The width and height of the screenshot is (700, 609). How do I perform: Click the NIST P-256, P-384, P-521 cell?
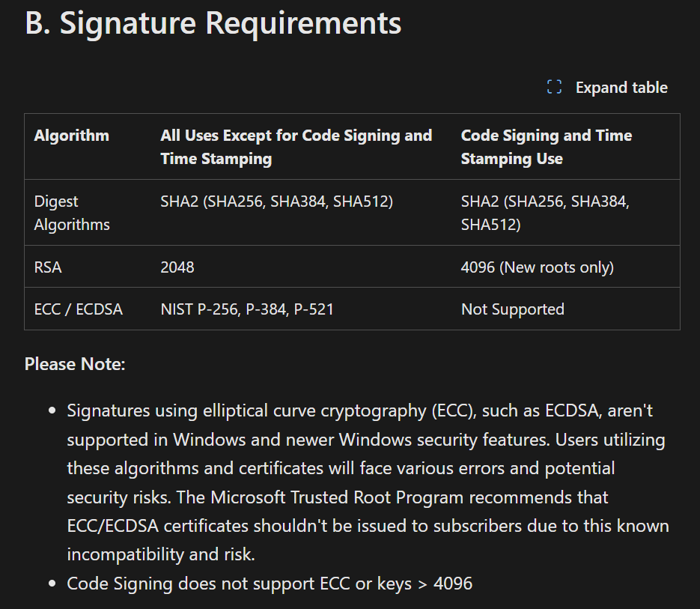(x=247, y=309)
